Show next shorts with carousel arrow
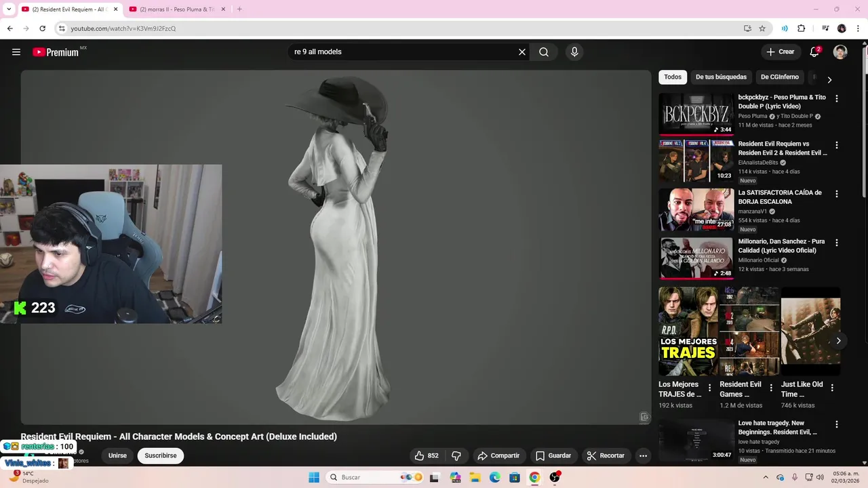The width and height of the screenshot is (868, 488). (x=838, y=341)
